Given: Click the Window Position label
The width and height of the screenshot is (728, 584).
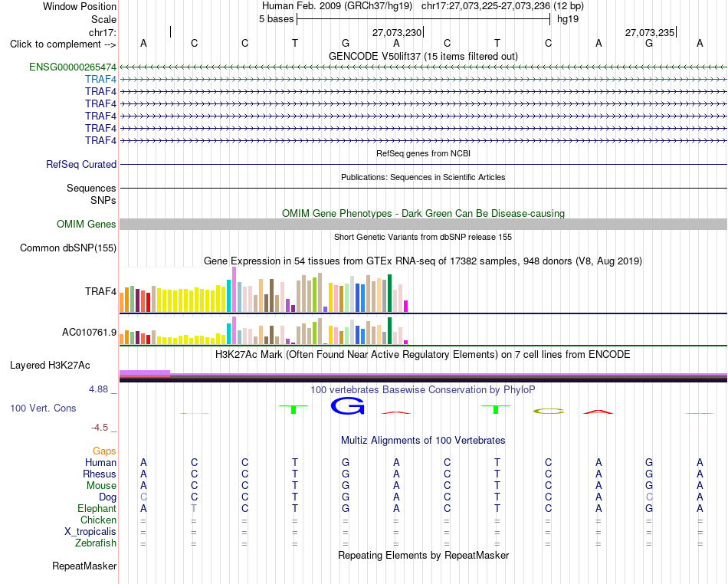Looking at the screenshot, I should pos(80,6).
